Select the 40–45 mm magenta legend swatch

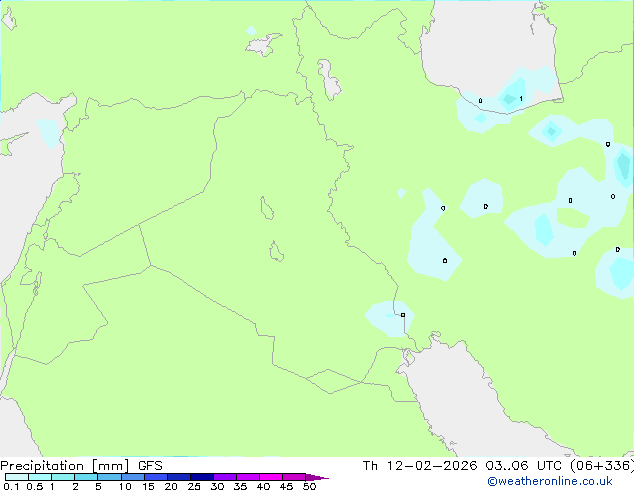tap(271, 477)
